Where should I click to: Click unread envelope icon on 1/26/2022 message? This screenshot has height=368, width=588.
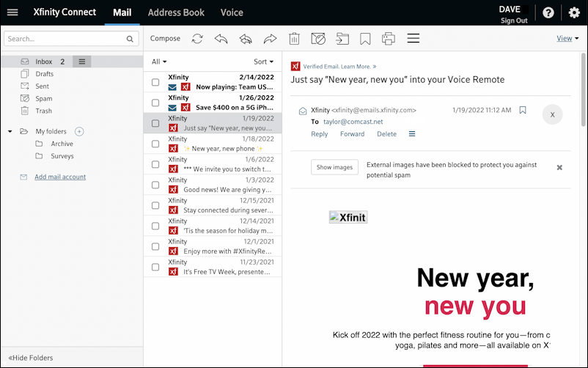(x=172, y=108)
